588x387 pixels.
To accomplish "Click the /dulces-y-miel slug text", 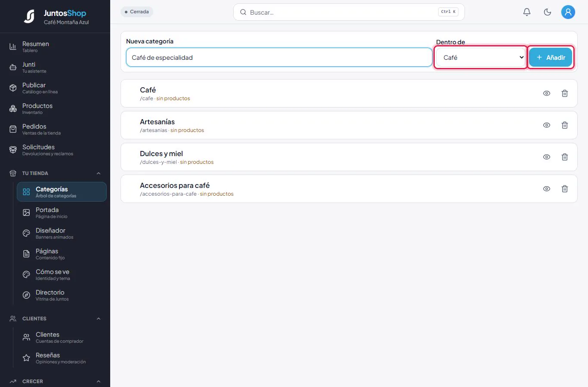I will pyautogui.click(x=158, y=162).
